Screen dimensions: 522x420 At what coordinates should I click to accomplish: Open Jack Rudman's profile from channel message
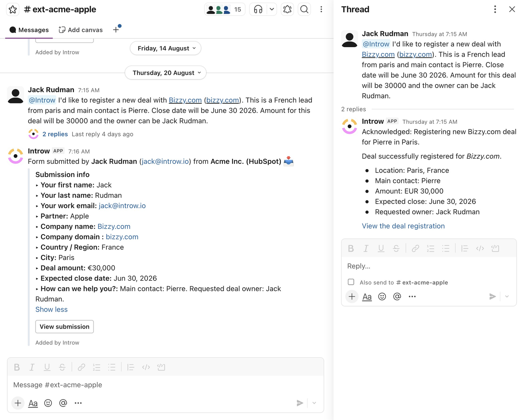click(x=51, y=90)
